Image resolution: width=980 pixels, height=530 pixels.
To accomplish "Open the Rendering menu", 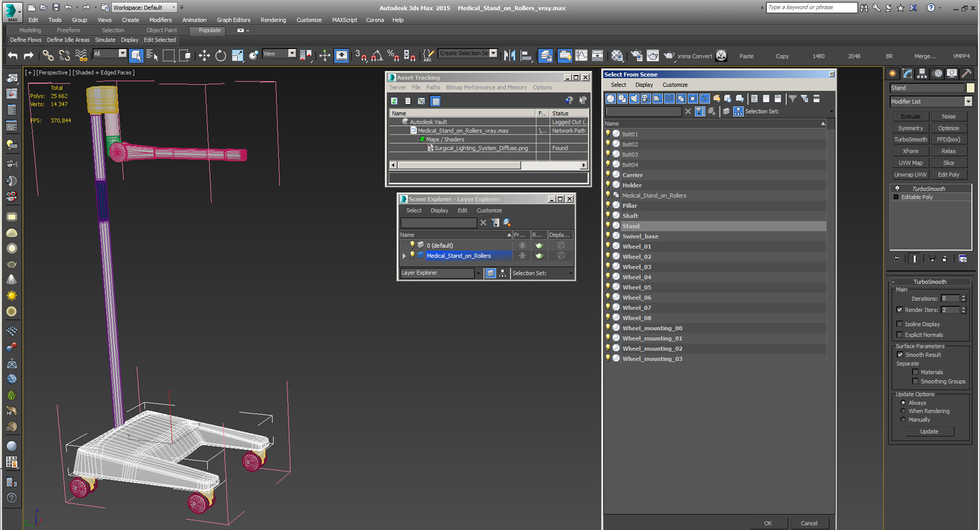I will [273, 20].
